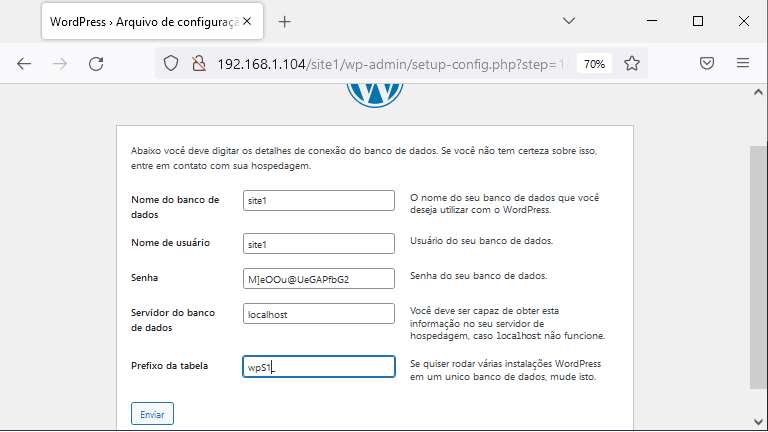Click the 'Abaixo você deve digitar' intro text
The image size is (768, 432).
364,158
